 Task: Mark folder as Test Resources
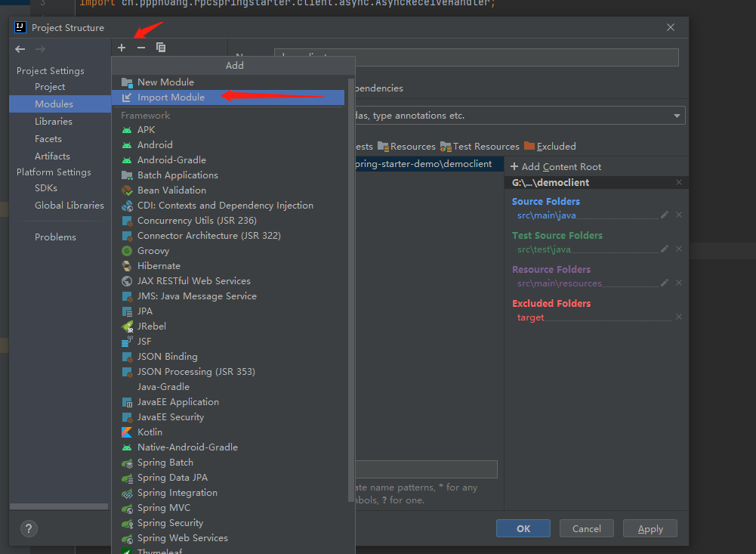pos(480,146)
